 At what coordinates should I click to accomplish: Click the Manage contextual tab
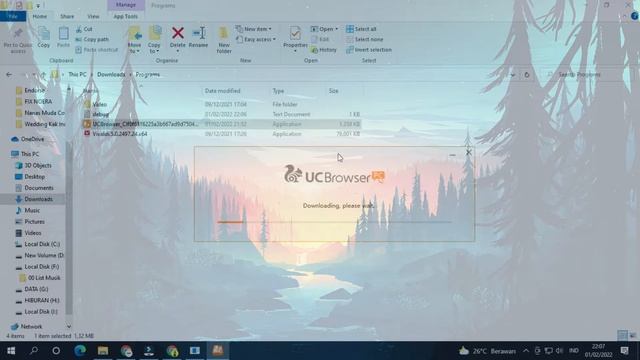[126, 5]
